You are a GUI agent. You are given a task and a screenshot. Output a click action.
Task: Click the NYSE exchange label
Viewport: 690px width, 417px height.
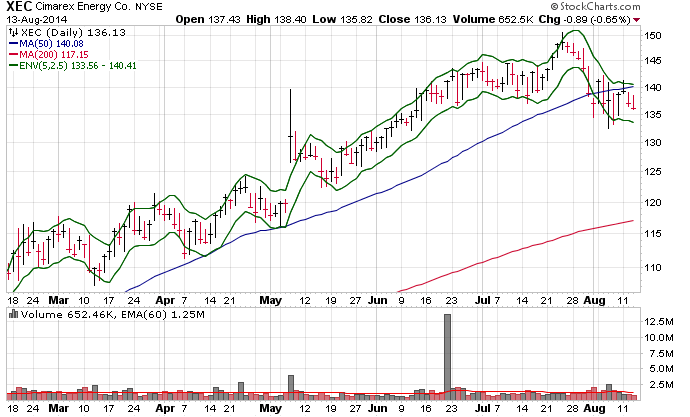(149, 7)
